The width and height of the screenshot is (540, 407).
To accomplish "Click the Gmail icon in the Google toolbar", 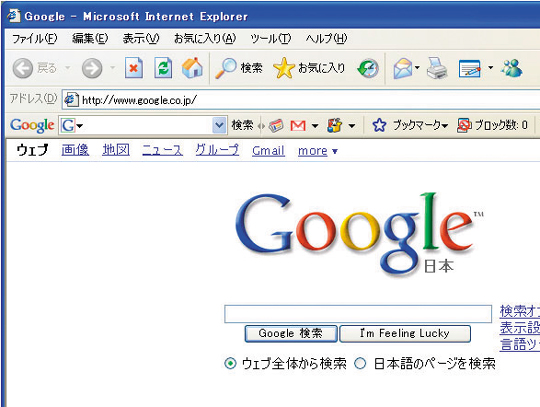I will pos(298,126).
